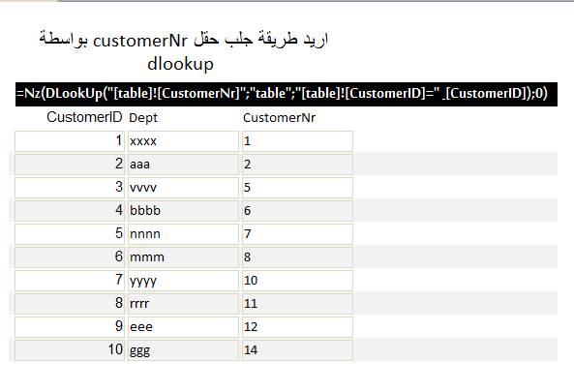Click CustomerID field with value 10
The image size is (574, 392).
click(70, 350)
